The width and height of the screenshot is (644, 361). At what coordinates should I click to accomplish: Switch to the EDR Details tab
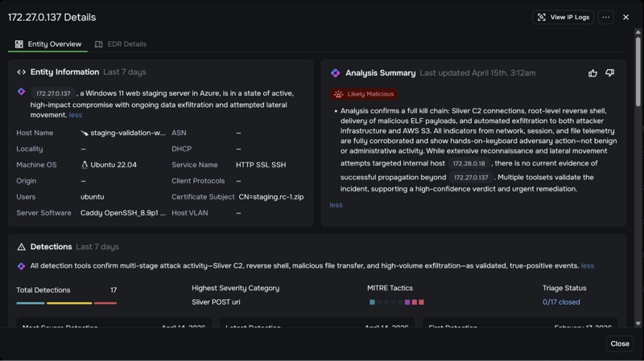click(121, 44)
